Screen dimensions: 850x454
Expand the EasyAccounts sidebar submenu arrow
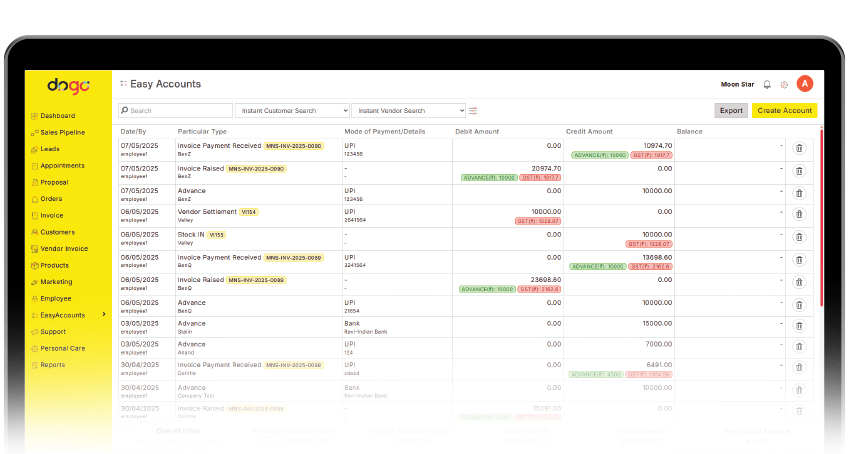(104, 315)
